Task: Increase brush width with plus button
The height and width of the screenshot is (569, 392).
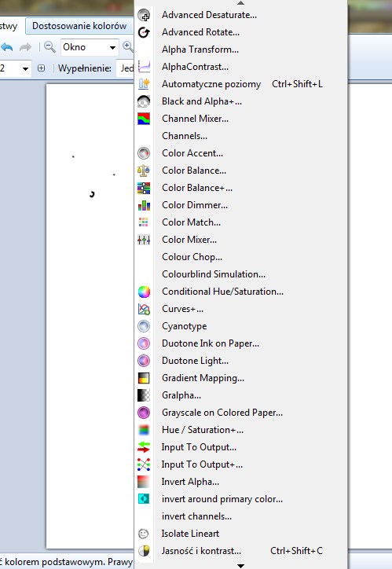Action: tap(42, 68)
